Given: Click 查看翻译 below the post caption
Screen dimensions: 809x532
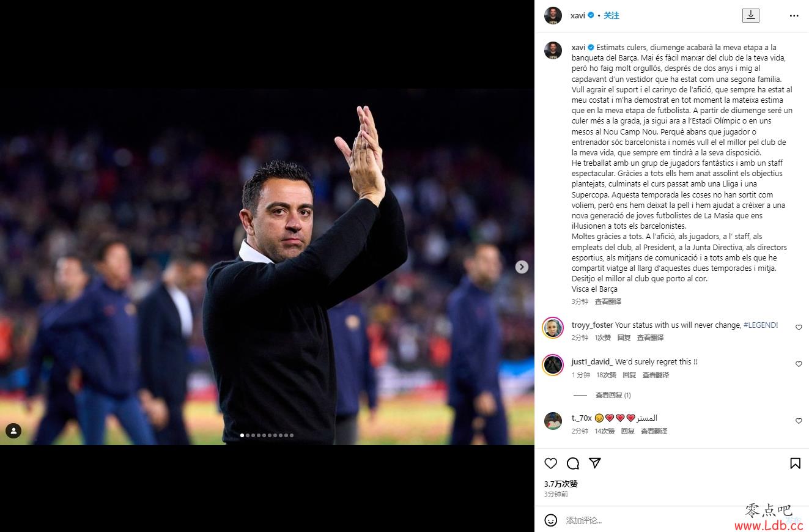Looking at the screenshot, I should tap(608, 301).
